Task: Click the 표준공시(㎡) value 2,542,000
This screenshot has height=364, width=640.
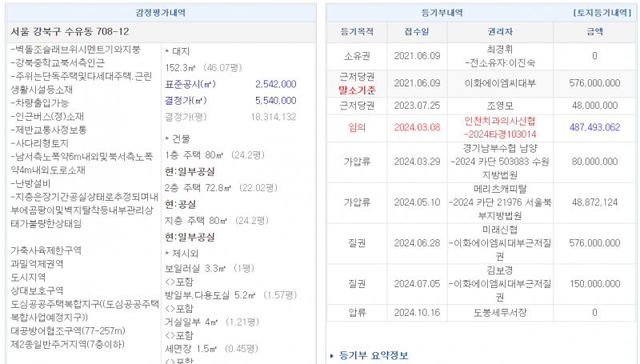Action: tap(275, 84)
